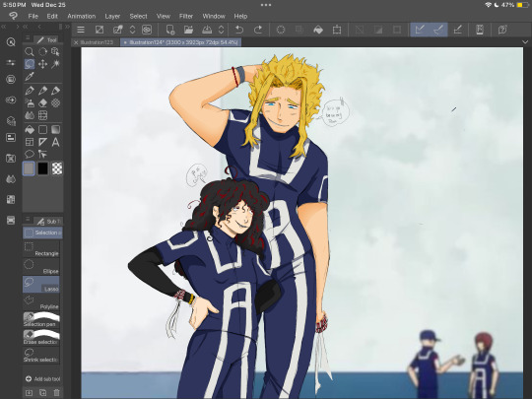This screenshot has width=532, height=399.
Task: Toggle Snap to Ruler
Action: click(420, 30)
